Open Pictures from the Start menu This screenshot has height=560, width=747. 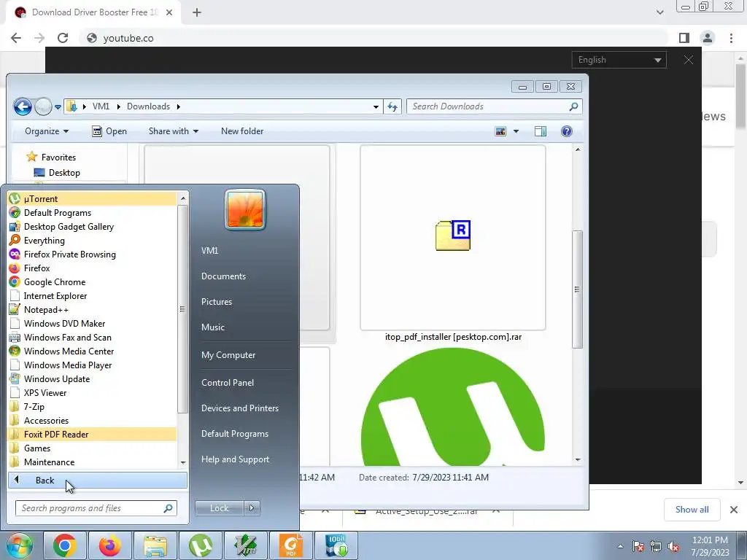point(216,301)
